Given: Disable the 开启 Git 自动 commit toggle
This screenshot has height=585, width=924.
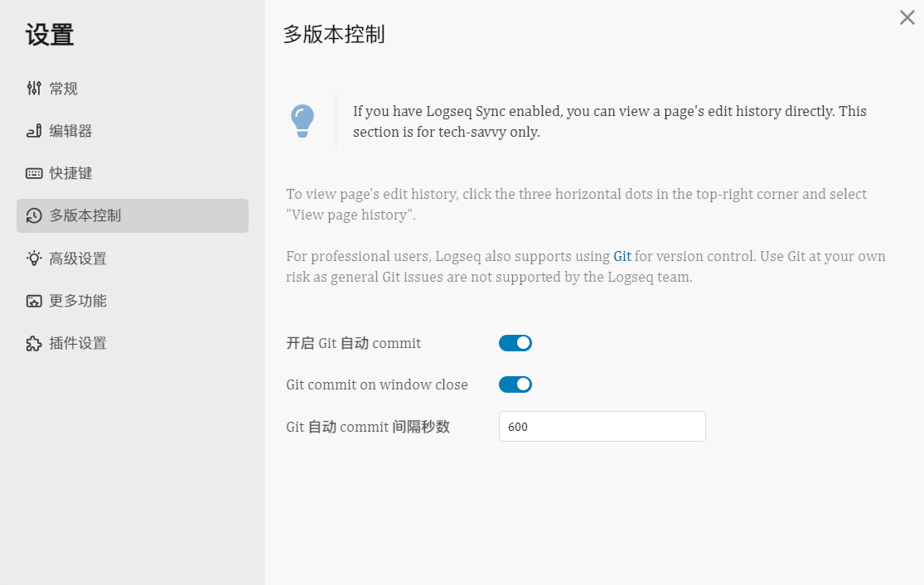Looking at the screenshot, I should 515,342.
